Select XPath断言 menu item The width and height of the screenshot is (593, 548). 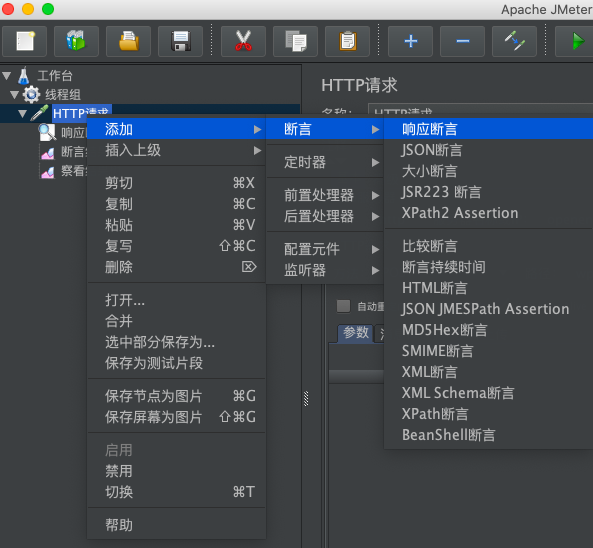pos(489,414)
